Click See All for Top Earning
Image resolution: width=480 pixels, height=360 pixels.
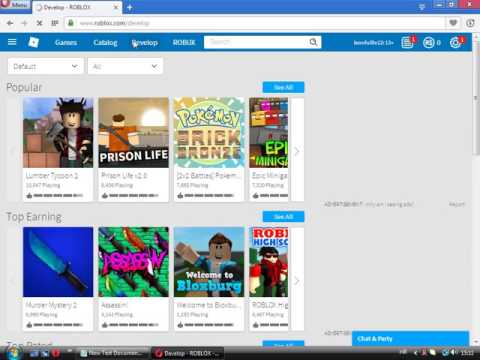pos(283,217)
